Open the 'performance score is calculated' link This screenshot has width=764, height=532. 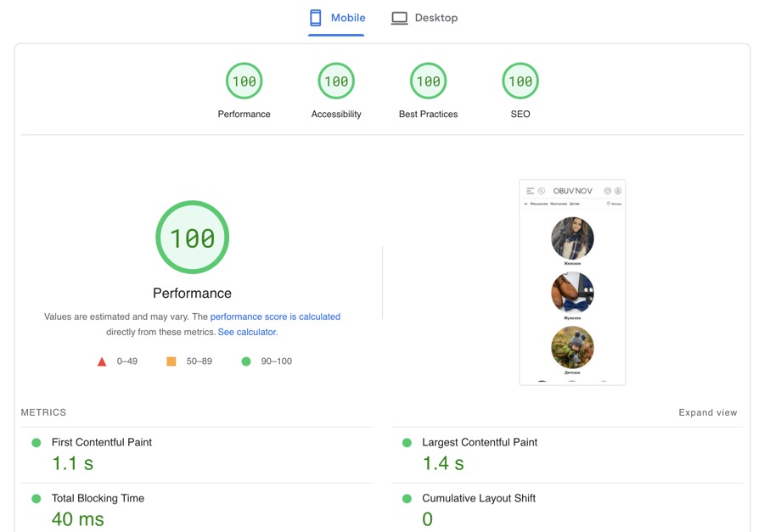coord(275,316)
